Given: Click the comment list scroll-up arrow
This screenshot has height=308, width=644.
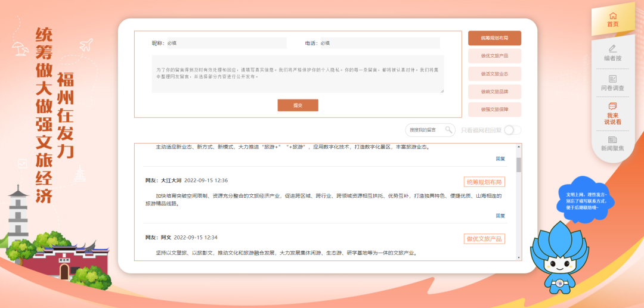Looking at the screenshot, I should (x=519, y=147).
